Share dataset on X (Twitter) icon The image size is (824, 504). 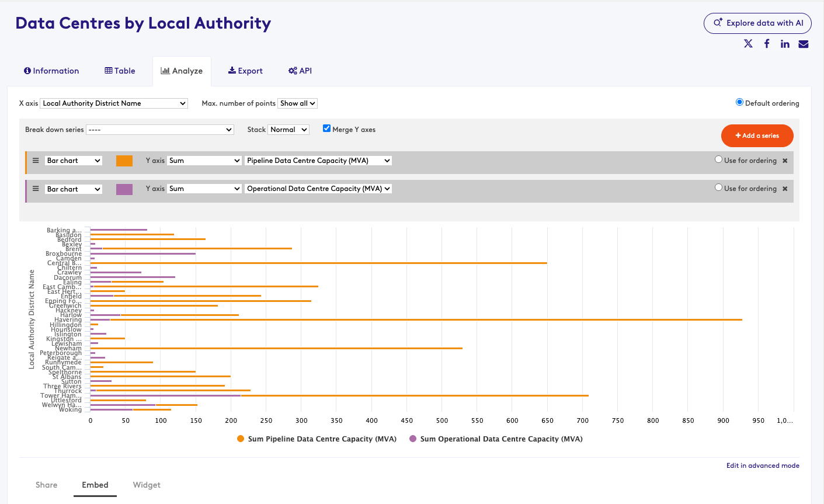[748, 44]
